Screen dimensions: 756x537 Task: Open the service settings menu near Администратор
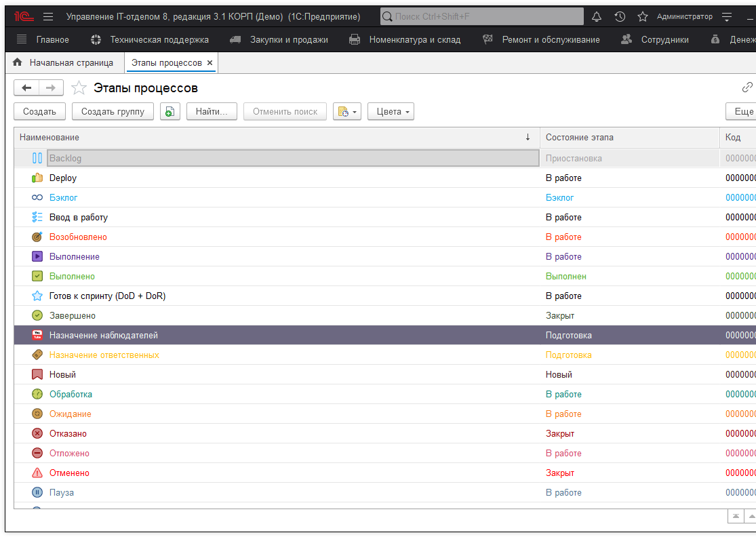coord(727,16)
